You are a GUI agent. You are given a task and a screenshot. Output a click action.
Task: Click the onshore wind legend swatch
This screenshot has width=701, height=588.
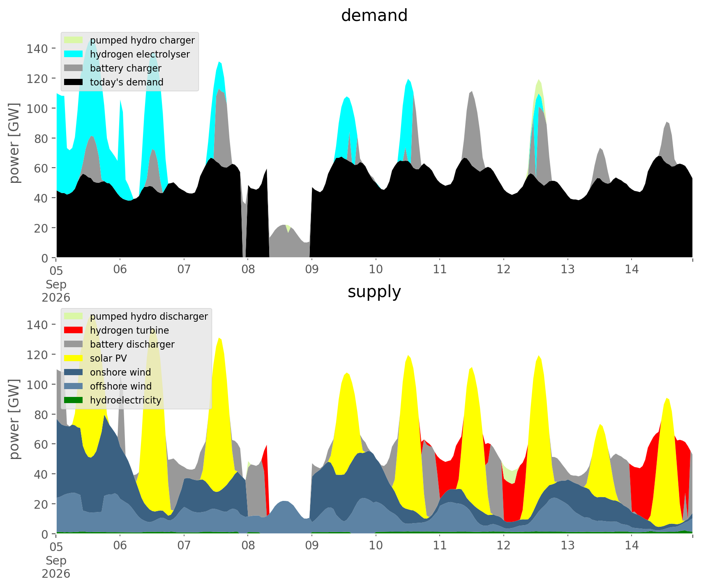pos(74,372)
